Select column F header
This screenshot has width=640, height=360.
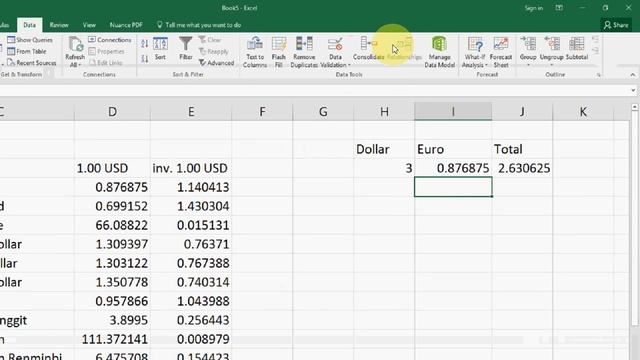[262, 111]
